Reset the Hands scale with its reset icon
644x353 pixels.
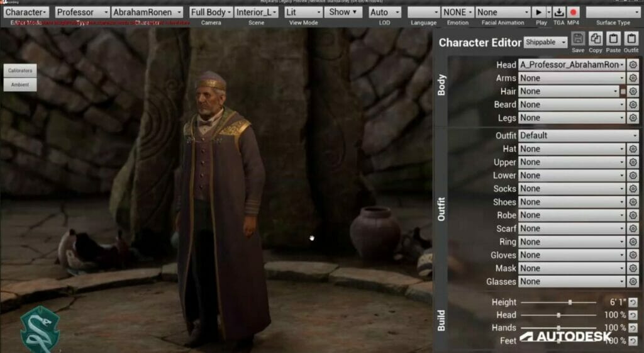633,328
